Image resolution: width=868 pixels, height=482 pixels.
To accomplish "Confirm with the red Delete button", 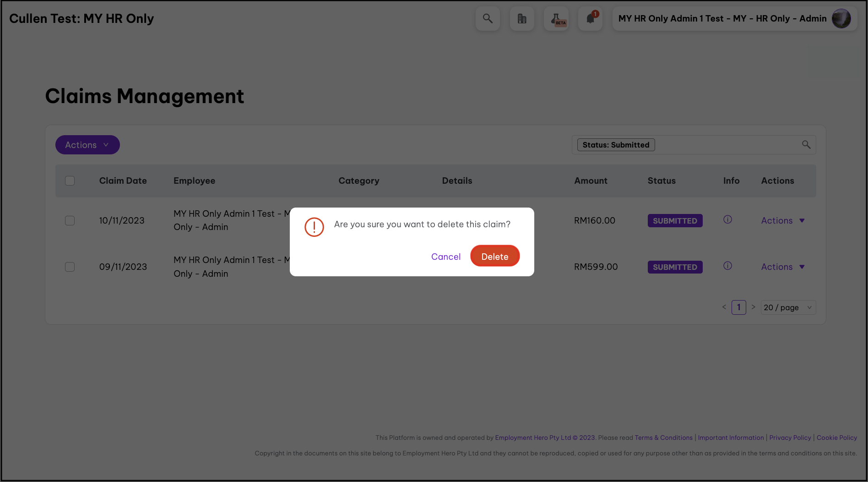I will pyautogui.click(x=494, y=256).
